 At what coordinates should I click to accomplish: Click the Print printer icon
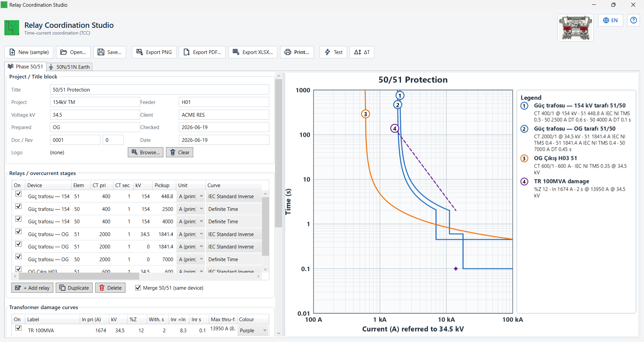[x=288, y=52]
